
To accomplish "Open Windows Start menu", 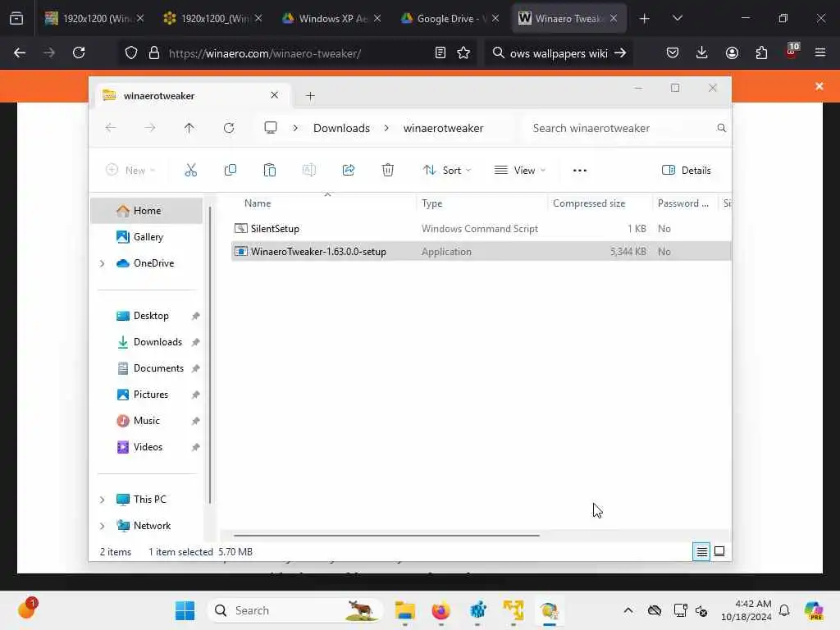I will pyautogui.click(x=185, y=610).
